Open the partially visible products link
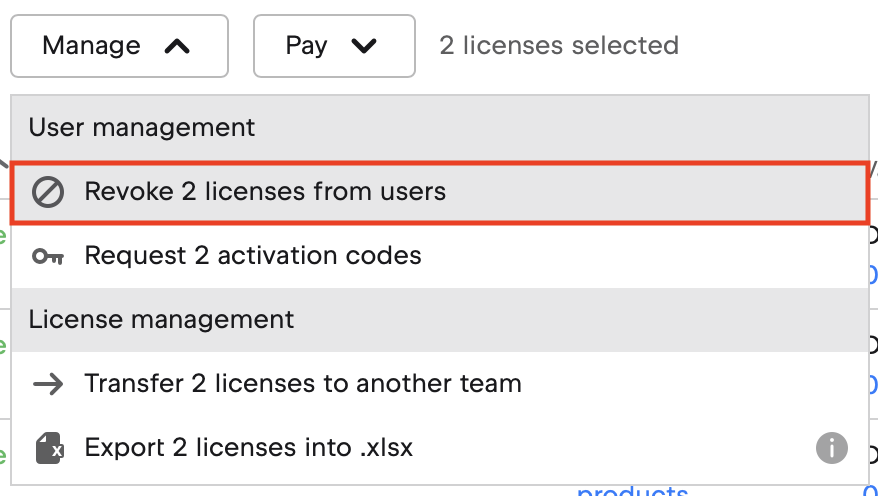This screenshot has width=878, height=496. 632,490
